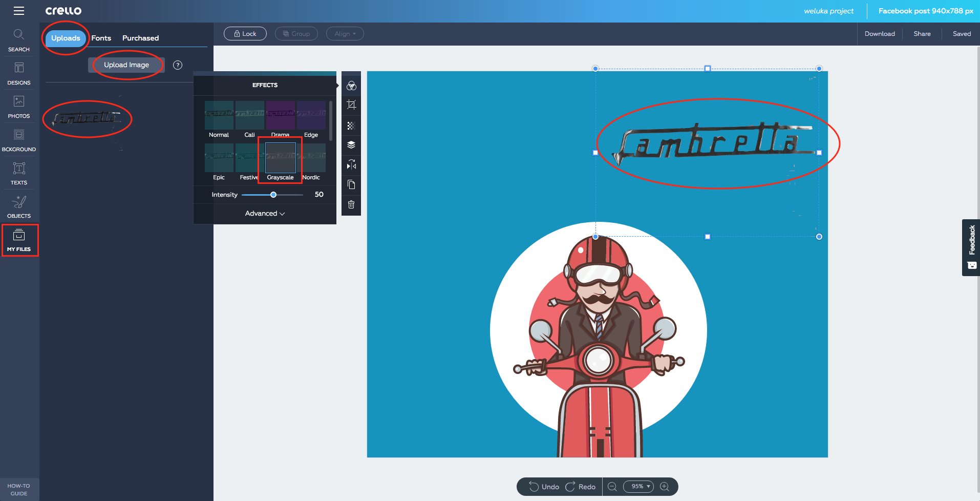Screen dimensions: 980x501
Task: Click the Saved status
Action: [x=962, y=34]
